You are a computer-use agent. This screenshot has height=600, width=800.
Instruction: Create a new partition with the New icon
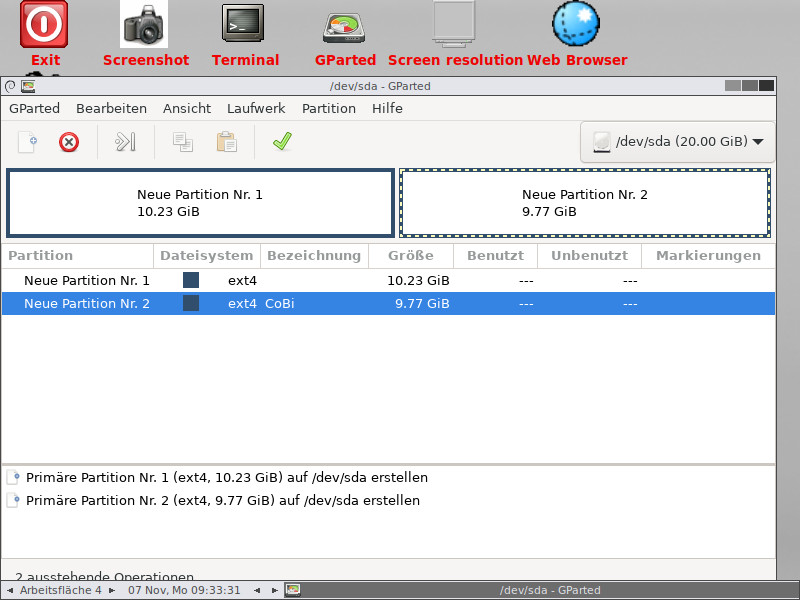point(26,142)
